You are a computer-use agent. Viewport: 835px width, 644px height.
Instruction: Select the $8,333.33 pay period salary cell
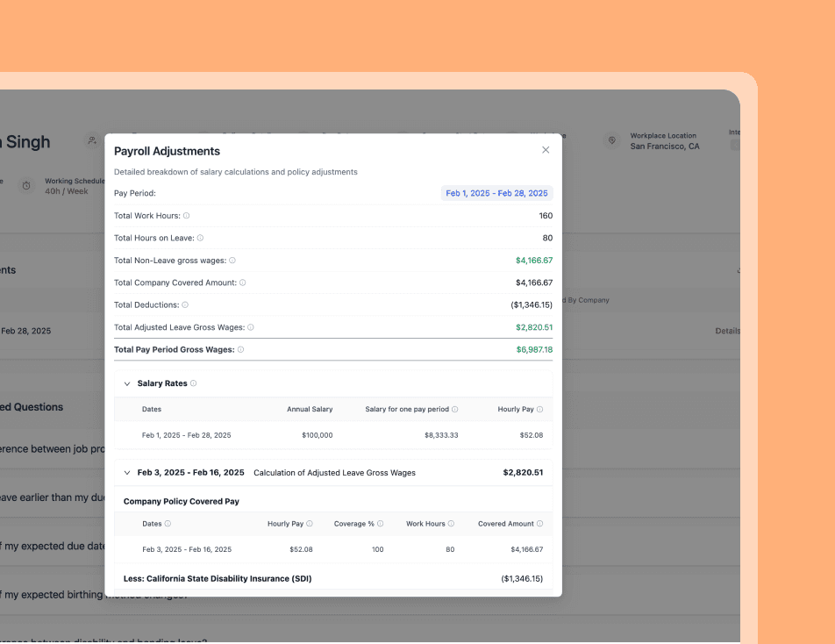[x=441, y=436]
